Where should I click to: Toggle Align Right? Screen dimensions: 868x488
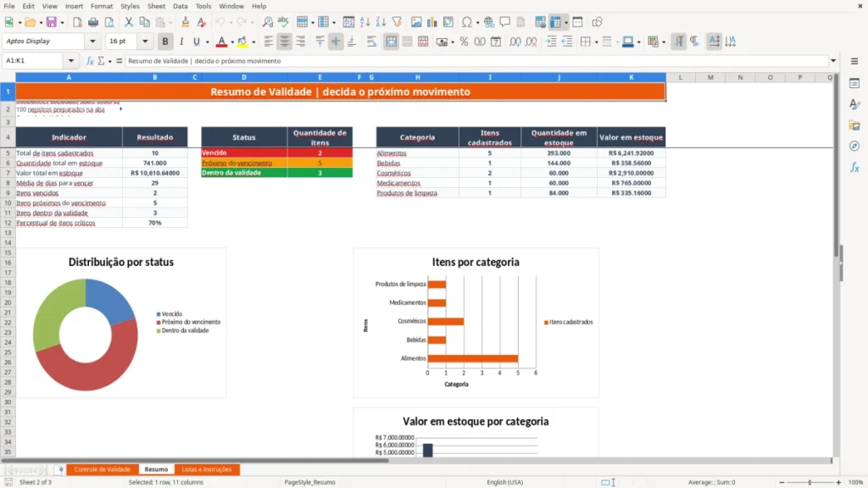tap(301, 42)
